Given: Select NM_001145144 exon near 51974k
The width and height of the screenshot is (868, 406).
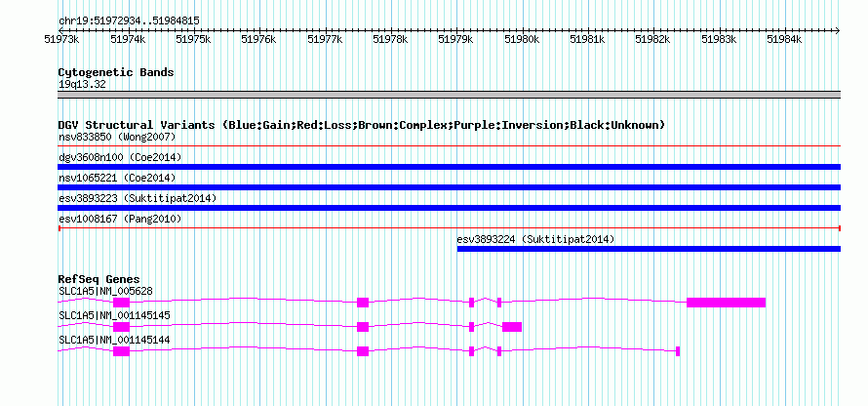Looking at the screenshot, I should pos(121,351).
